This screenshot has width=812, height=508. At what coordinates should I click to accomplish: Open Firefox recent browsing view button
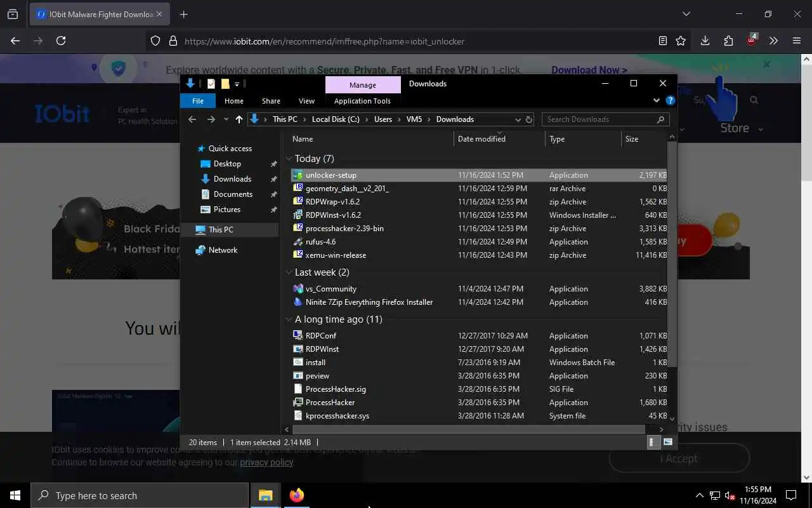tap(13, 14)
